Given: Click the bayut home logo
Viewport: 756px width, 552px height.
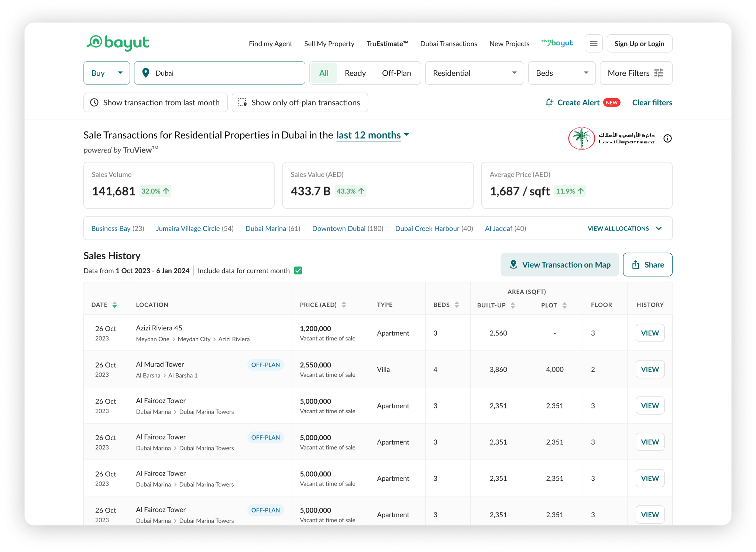Looking at the screenshot, I should (118, 43).
